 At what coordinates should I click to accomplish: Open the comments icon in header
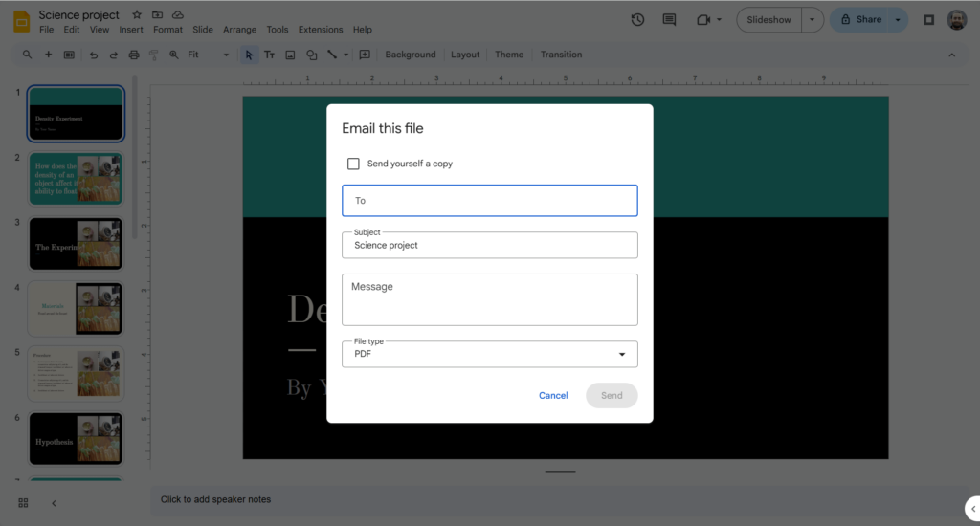point(669,19)
